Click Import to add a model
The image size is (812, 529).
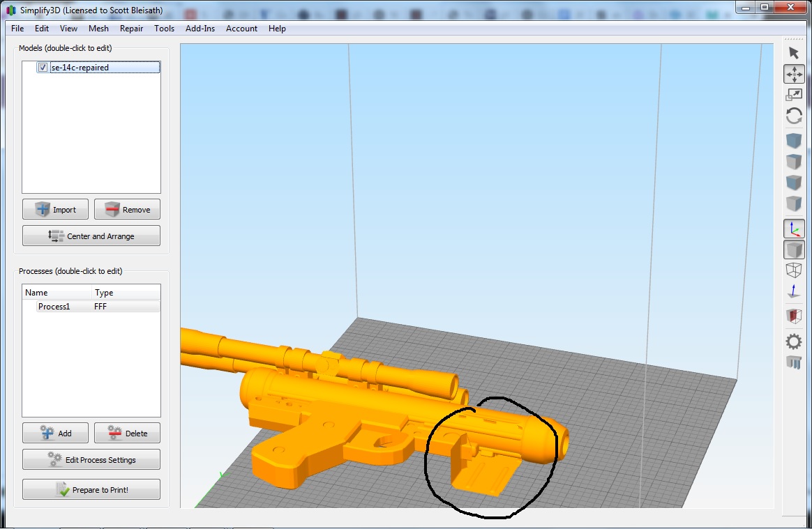(55, 209)
